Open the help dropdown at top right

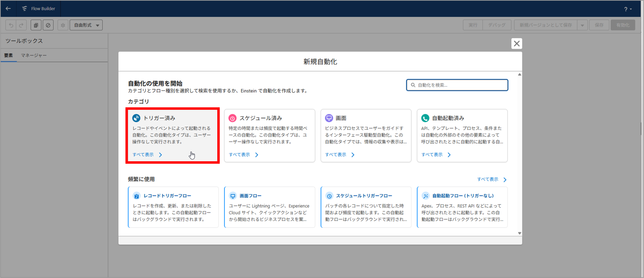click(628, 9)
